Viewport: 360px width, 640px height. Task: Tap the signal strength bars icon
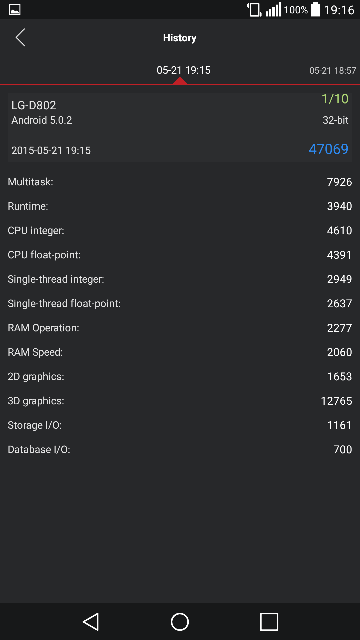[273, 9]
